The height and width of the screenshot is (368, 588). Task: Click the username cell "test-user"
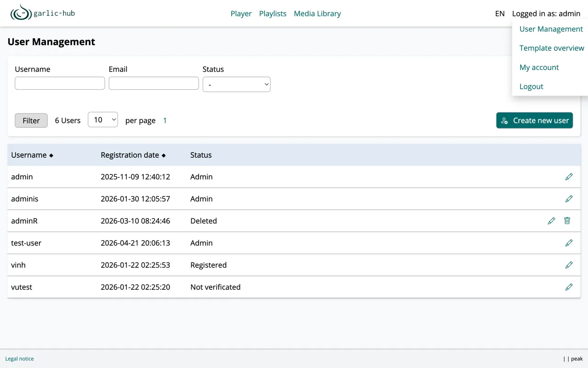pos(26,243)
